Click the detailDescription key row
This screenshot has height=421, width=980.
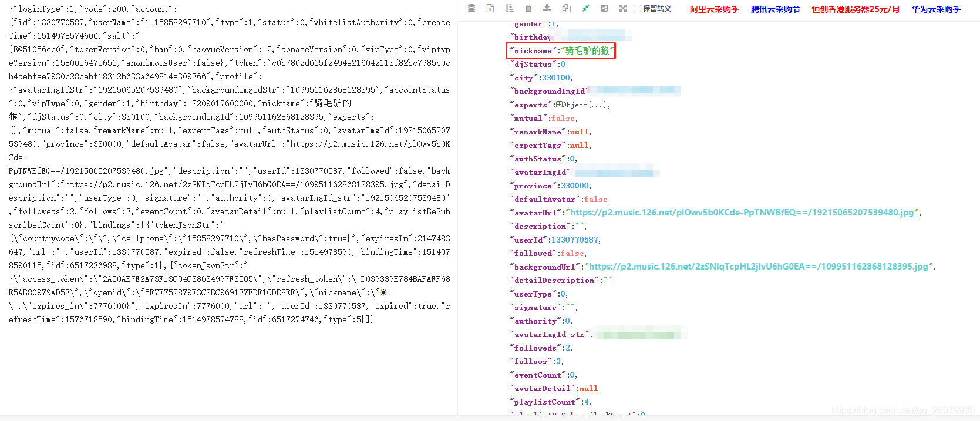pos(562,280)
